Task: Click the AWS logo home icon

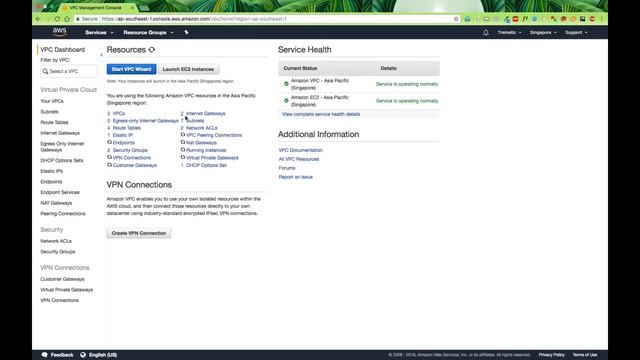Action: [x=60, y=32]
